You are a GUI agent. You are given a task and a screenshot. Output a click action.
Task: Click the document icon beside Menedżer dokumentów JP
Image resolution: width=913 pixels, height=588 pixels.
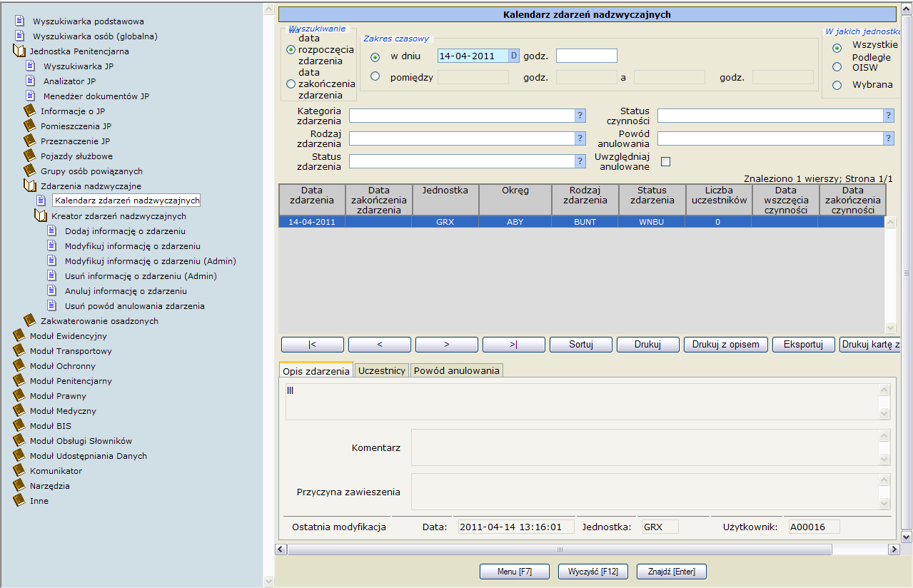coord(30,96)
